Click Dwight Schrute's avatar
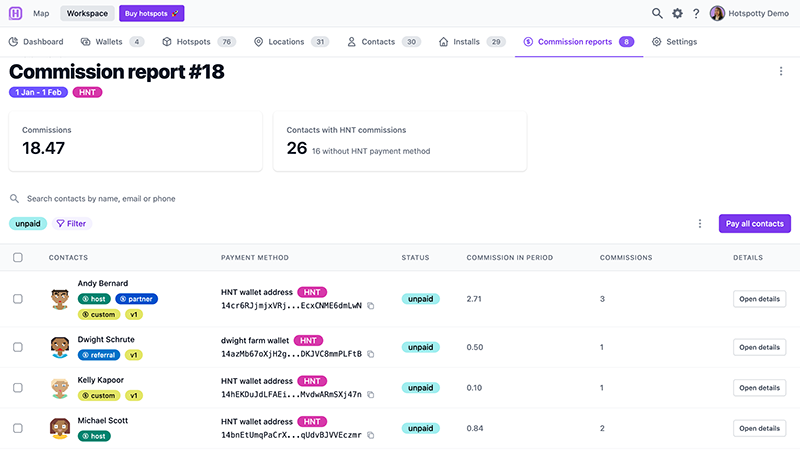Screen dimensions: 800x456 pyautogui.click(x=60, y=347)
